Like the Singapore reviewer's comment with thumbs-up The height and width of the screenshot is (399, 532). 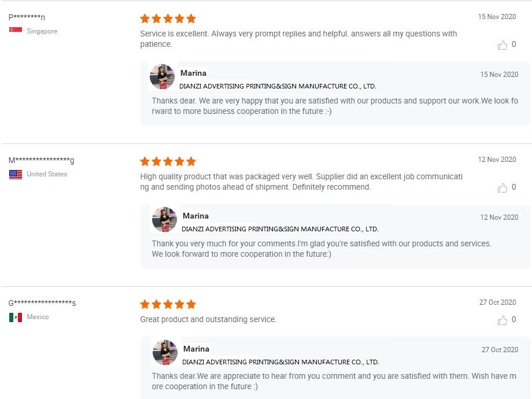click(x=503, y=45)
